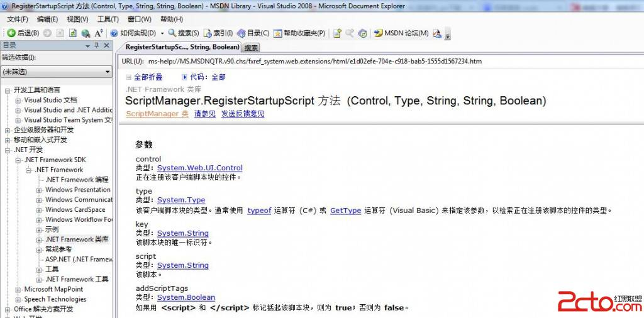Open the 如何实现 dropdown arrow

tap(162, 33)
